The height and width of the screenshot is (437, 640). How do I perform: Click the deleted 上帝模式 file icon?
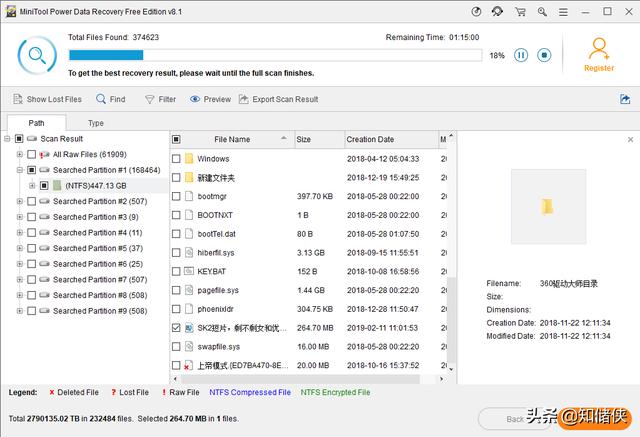pos(188,365)
